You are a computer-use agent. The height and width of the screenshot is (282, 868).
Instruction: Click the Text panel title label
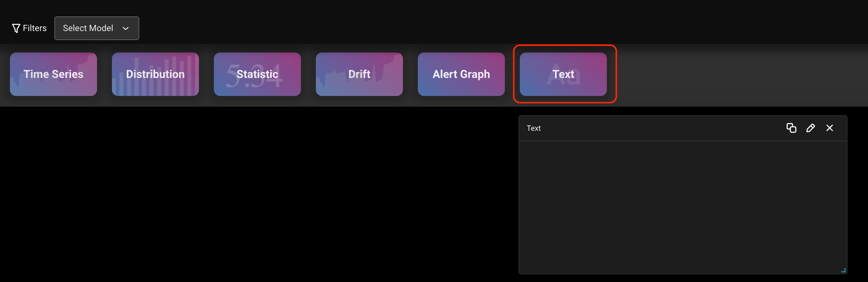[x=533, y=128]
